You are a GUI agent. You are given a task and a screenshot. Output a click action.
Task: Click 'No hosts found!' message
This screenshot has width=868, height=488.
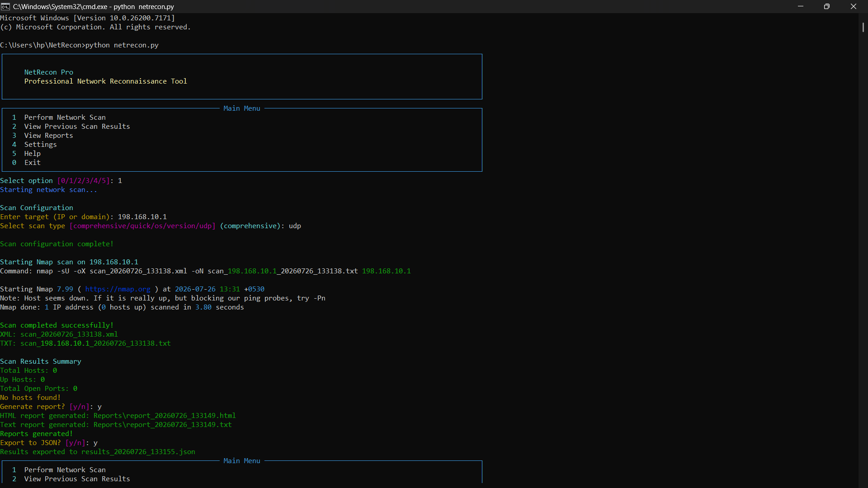coord(30,398)
